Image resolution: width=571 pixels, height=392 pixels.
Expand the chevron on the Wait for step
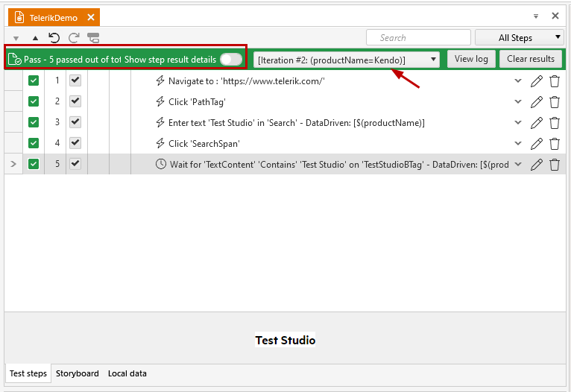pos(518,165)
